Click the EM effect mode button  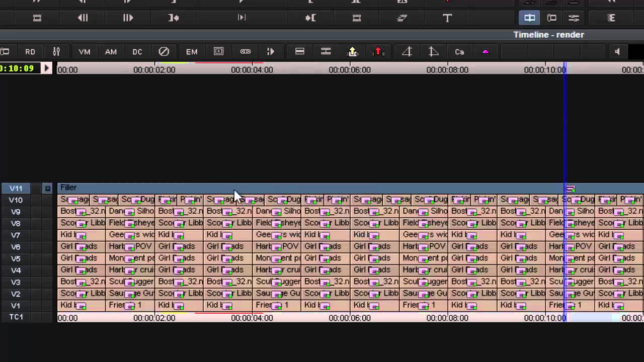coord(192,52)
